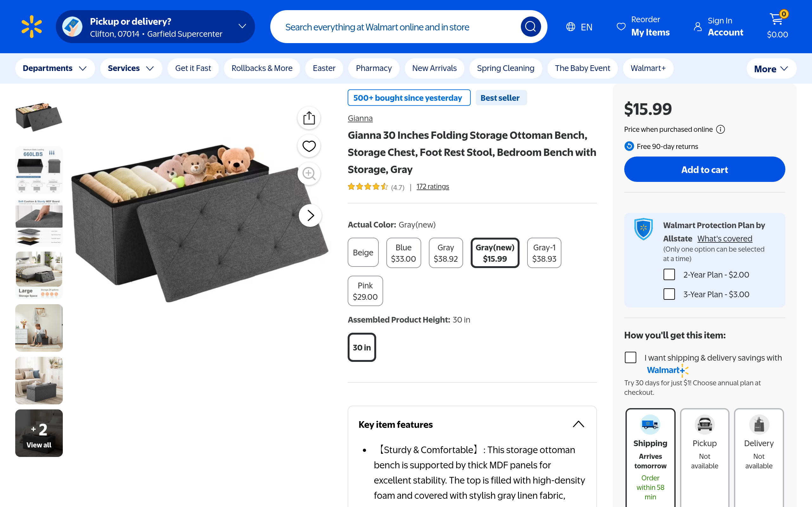This screenshot has width=812, height=507.
Task: Add item to favorites with heart icon
Action: (309, 146)
